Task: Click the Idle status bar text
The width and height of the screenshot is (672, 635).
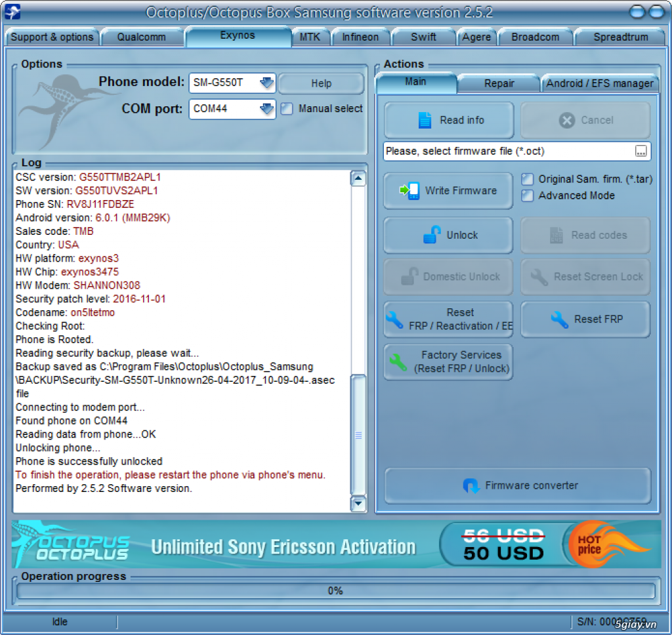Action: coord(60,622)
